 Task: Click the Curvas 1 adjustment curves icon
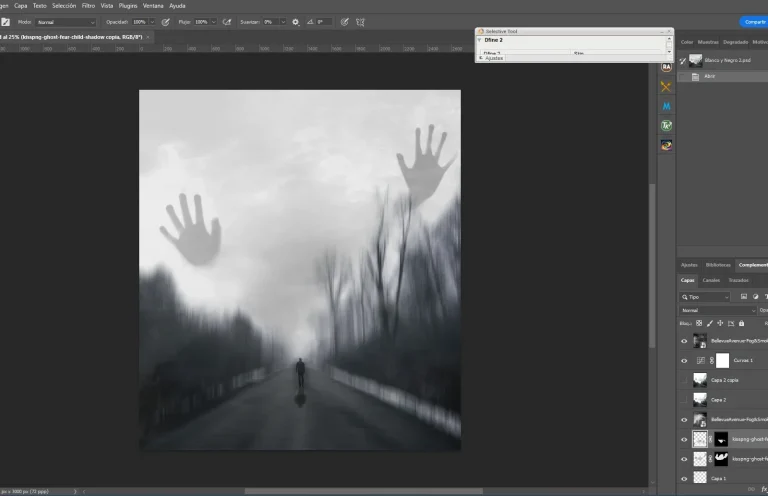click(x=701, y=360)
